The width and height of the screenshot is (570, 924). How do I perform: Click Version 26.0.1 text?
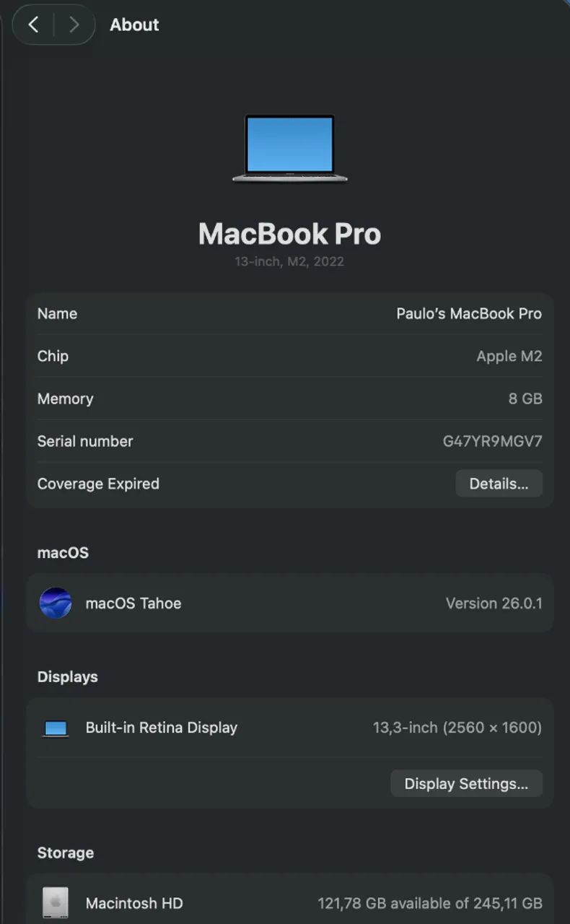[494, 603]
